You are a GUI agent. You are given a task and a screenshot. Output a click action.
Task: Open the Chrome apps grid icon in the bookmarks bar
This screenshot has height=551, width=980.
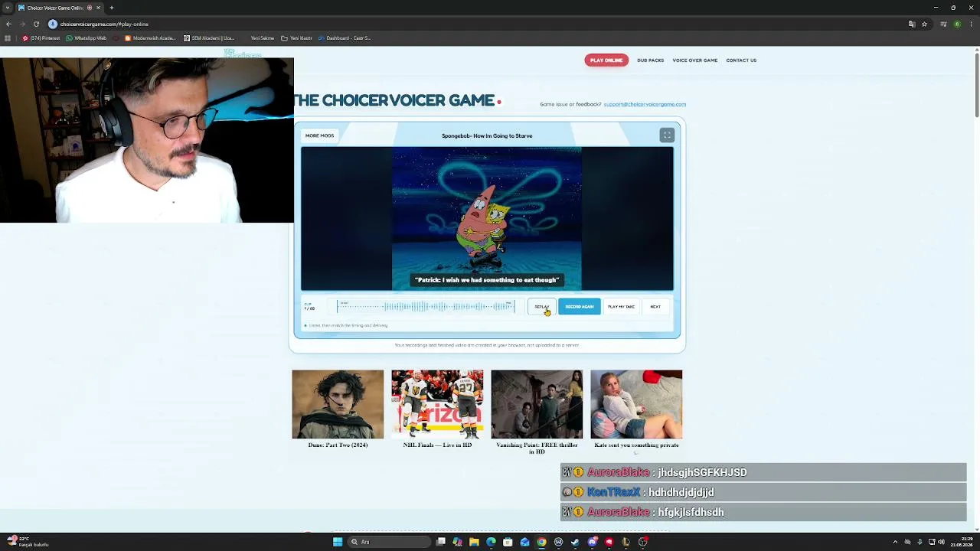8,38
